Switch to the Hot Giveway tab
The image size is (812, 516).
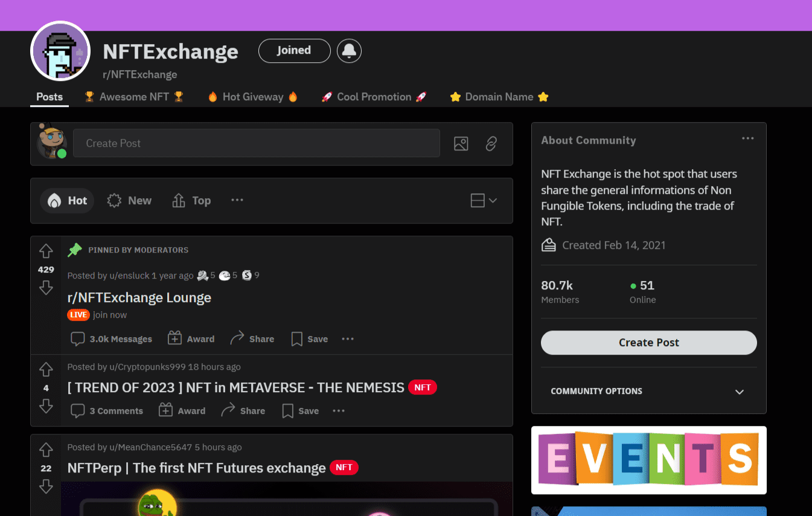(253, 97)
